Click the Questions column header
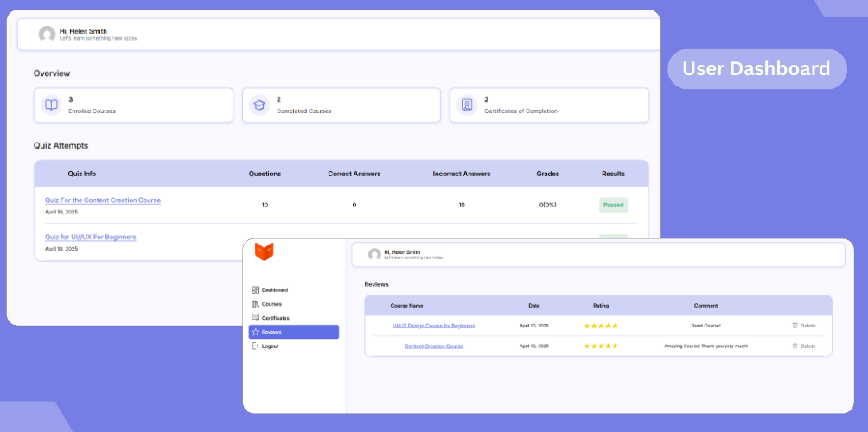This screenshot has height=432, width=868. 265,174
